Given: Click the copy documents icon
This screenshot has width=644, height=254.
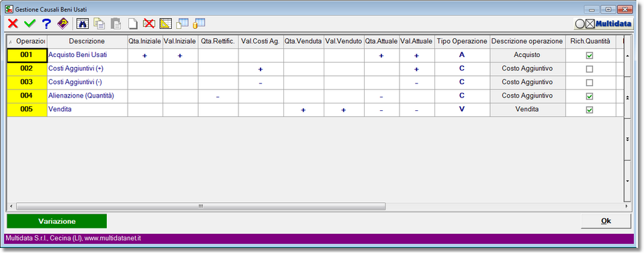Looking at the screenshot, I should [x=99, y=24].
